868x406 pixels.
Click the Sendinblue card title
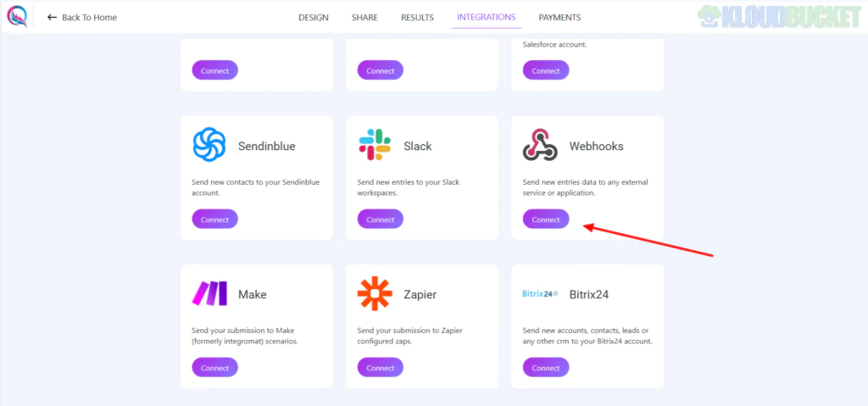click(x=267, y=147)
